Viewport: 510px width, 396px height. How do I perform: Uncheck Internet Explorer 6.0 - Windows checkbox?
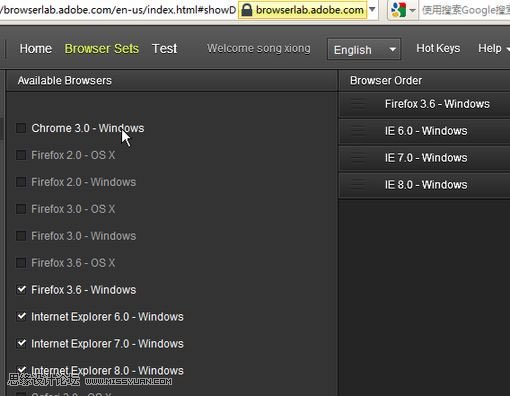click(x=21, y=317)
